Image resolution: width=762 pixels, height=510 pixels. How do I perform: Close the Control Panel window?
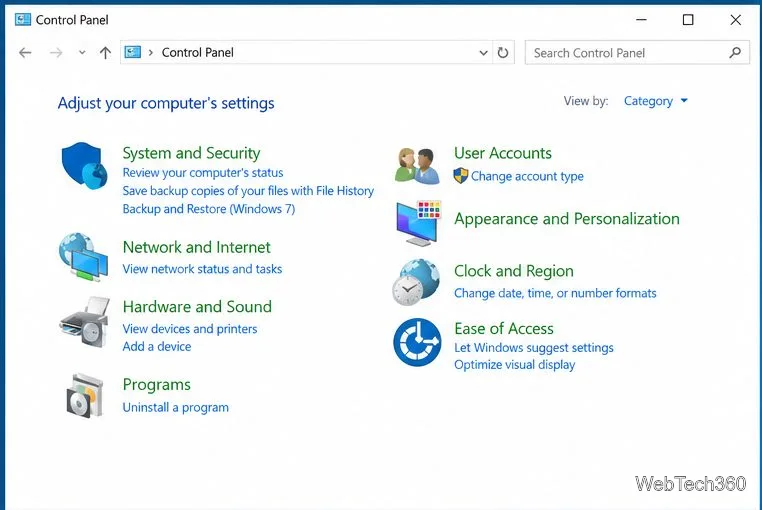point(735,20)
